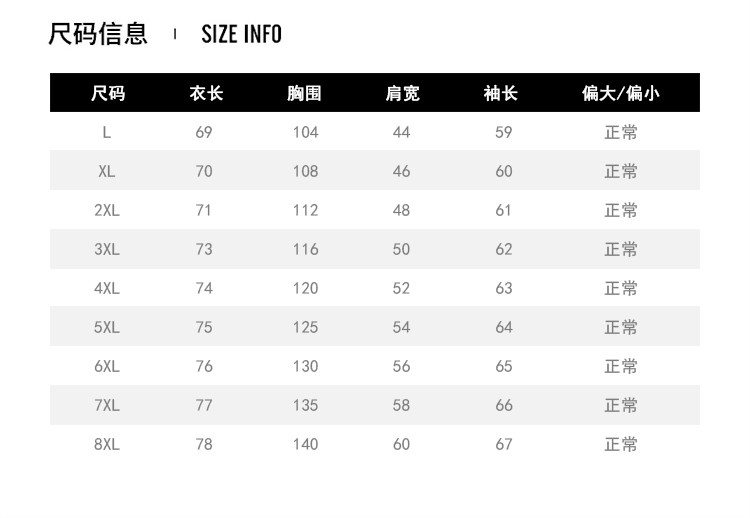Select the 4XL size row label
This screenshot has width=750, height=518.
pos(107,288)
